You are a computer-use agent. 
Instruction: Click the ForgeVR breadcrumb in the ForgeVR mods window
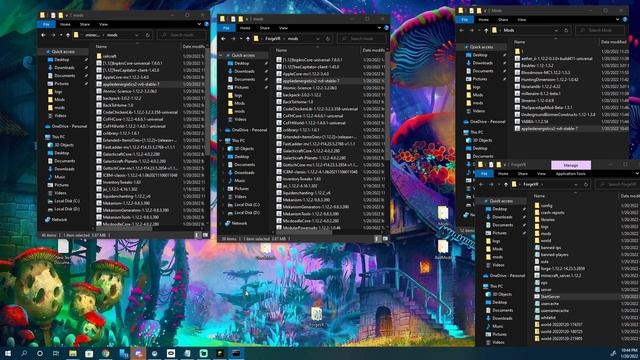[x=273, y=39]
